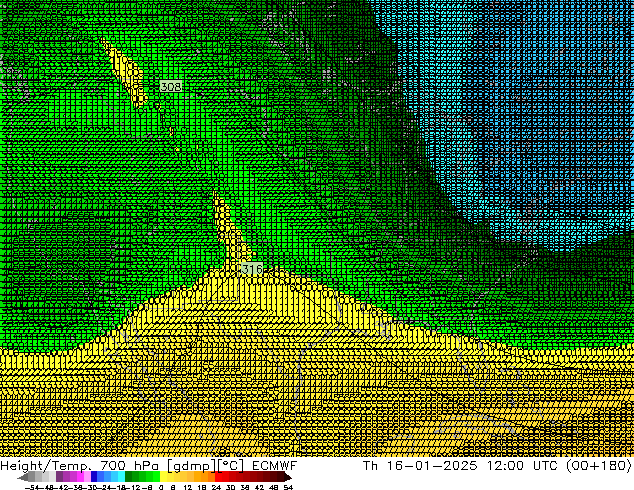This screenshot has width=634, height=490.
Task: Pick the bright red legend swatch
Action: click(218, 477)
